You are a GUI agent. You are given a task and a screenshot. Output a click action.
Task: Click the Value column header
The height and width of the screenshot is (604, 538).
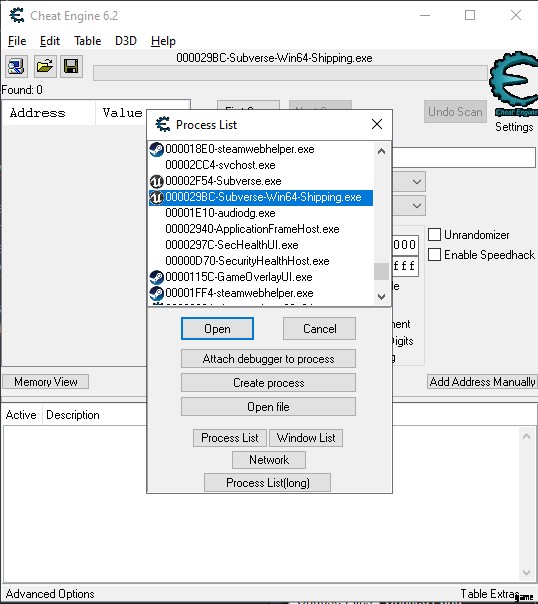[122, 113]
